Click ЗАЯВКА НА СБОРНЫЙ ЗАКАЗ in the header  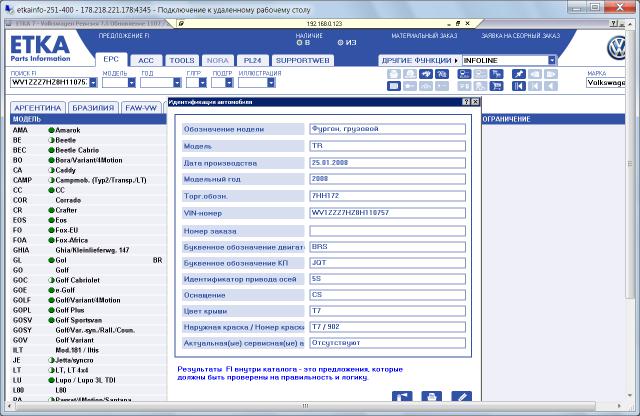coord(520,36)
